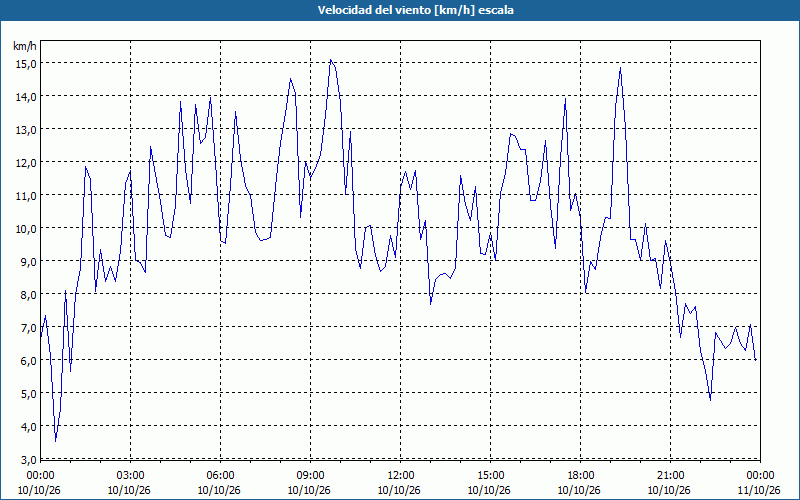This screenshot has height=500, width=800.
Task: Select the "10/10/26" date belonging to 06:00
Action: tap(219, 490)
